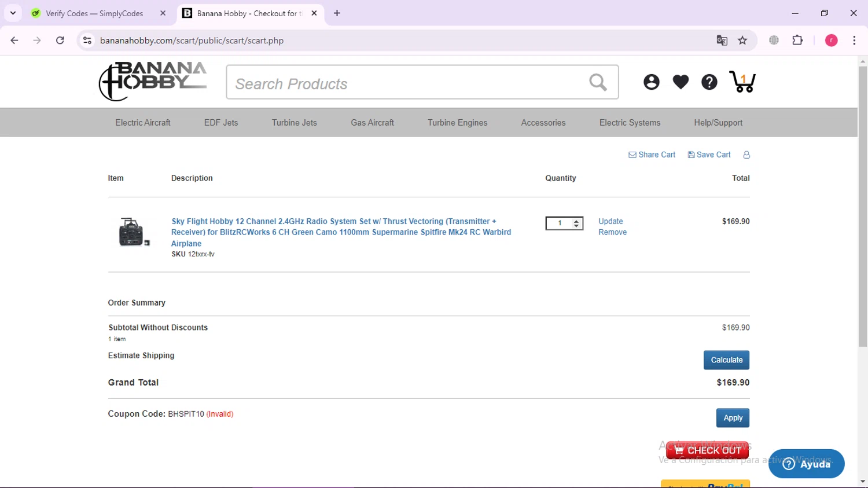Click the scrollbar up arrow
Viewport: 868px width, 488px height.
[x=863, y=61]
